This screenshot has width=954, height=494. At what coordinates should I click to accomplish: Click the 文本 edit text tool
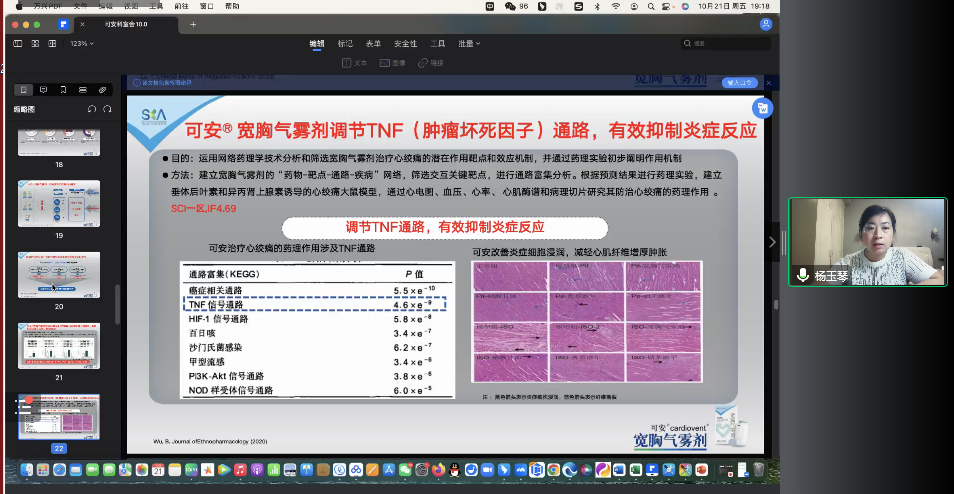pyautogui.click(x=355, y=63)
